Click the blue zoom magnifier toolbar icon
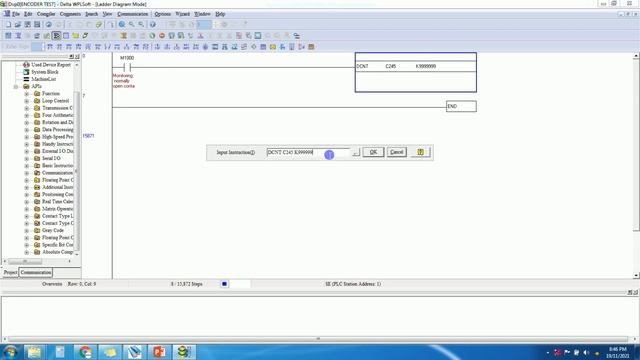 tap(122, 24)
